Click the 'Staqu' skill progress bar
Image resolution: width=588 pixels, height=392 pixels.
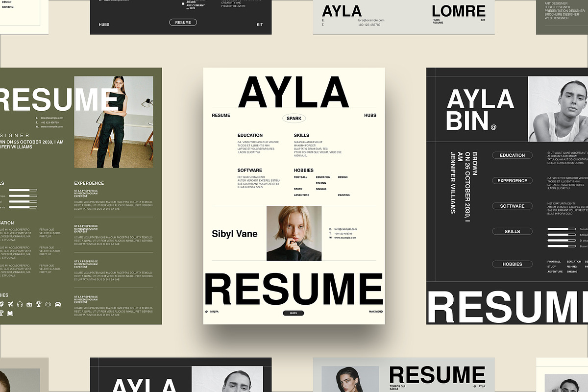[562, 235]
